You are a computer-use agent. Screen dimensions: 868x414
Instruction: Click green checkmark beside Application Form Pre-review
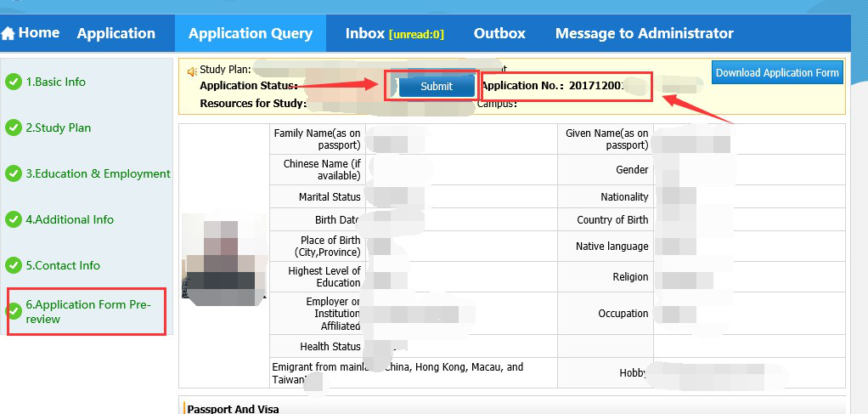coord(14,311)
